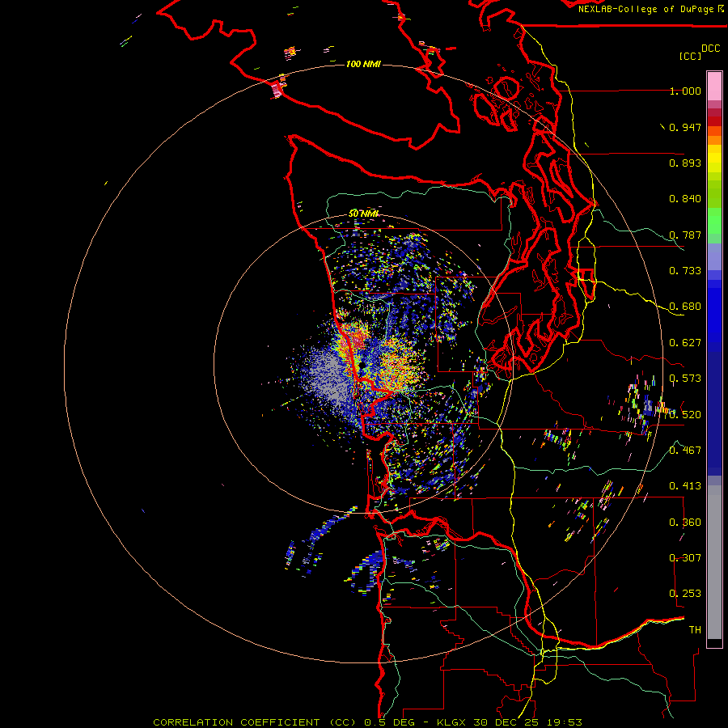Select the 0.680 legend value
Screen dimensions: 728x728
tap(685, 307)
